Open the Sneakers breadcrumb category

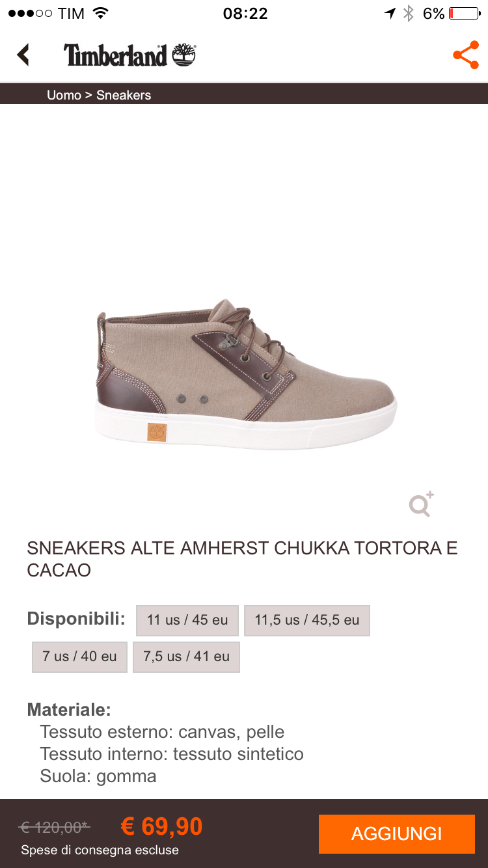point(124,95)
